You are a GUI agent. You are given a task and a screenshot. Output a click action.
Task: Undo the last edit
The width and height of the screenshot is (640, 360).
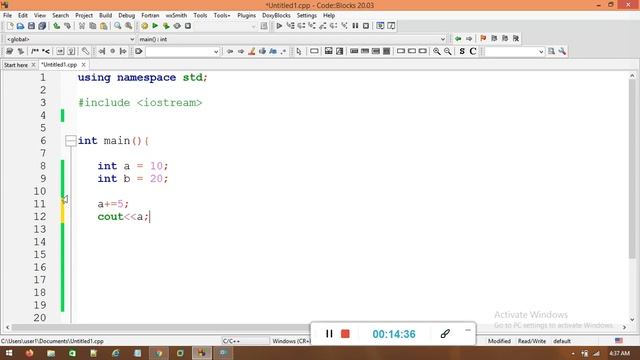[x=57, y=26]
